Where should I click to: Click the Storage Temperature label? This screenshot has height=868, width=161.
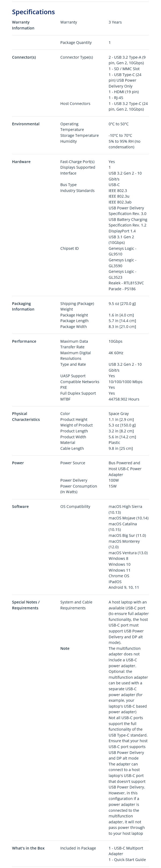pos(79,135)
